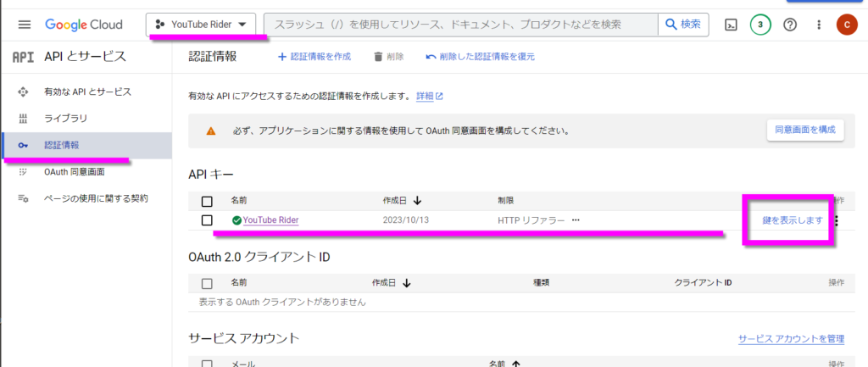Screen dimensions: 868x367
Task: Click the API とサービス header icon
Action: tap(23, 57)
